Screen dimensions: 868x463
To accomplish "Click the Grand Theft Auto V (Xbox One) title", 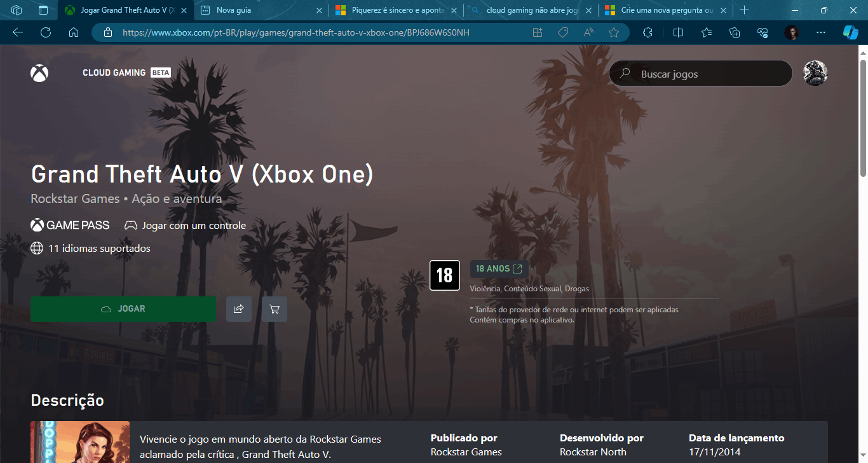I will [202, 174].
